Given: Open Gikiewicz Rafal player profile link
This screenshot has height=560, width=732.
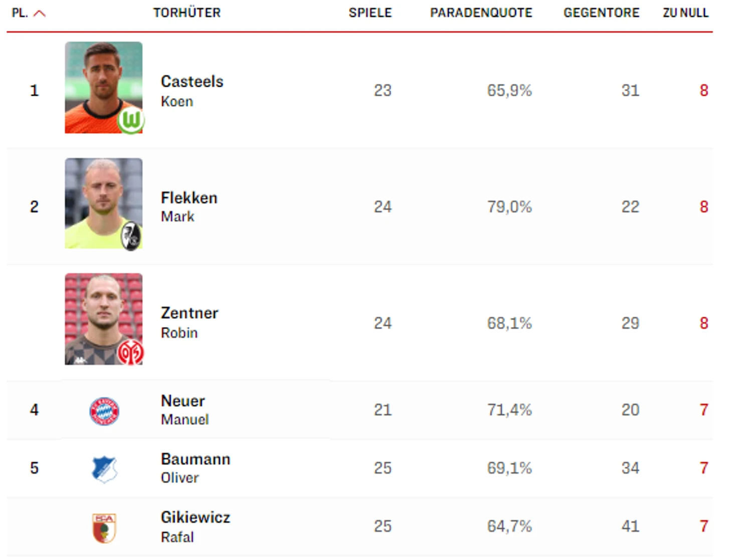Looking at the screenshot, I should pyautogui.click(x=196, y=526).
